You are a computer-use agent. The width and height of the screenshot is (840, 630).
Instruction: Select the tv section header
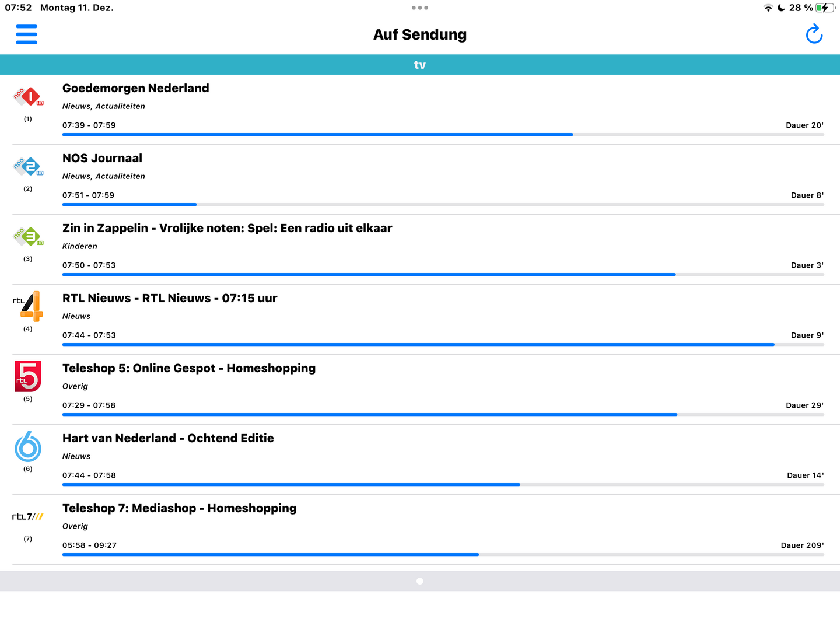pos(420,65)
